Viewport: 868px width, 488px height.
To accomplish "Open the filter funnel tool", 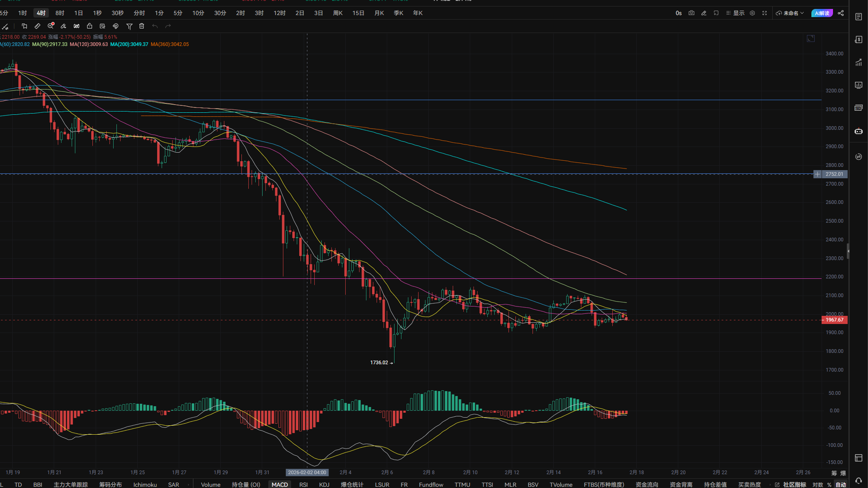I will [x=129, y=26].
